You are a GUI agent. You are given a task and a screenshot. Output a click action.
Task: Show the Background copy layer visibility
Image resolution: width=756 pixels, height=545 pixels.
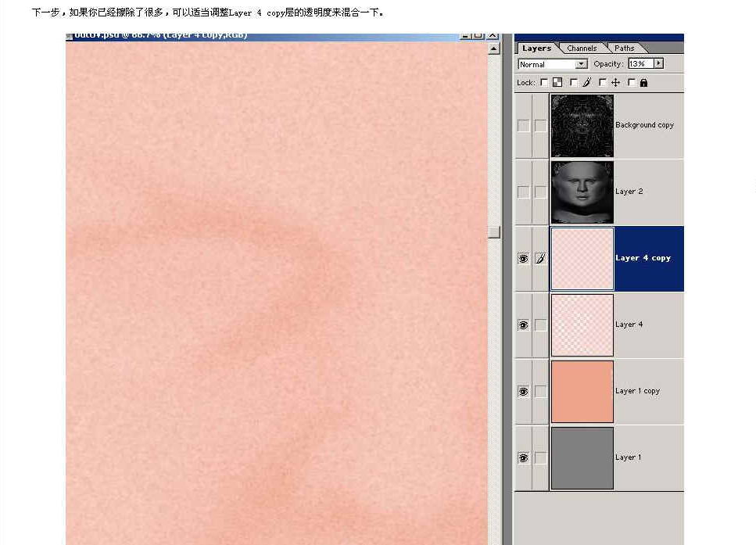(523, 125)
